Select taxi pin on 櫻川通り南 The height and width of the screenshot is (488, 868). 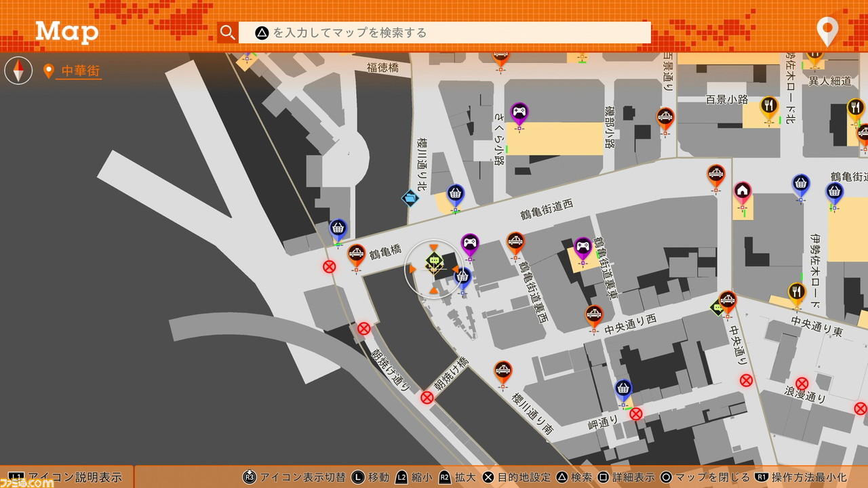tap(502, 372)
